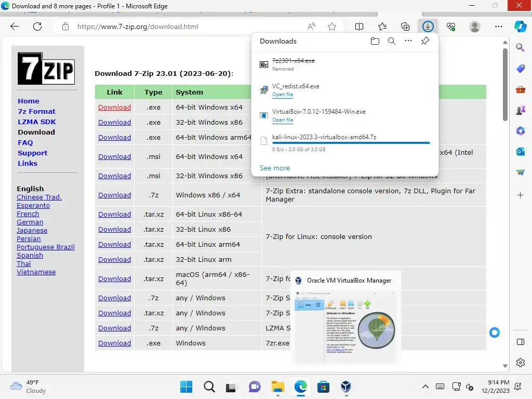Open Microsoft Store from taskbar
Image resolution: width=532 pixels, height=399 pixels.
[x=323, y=387]
